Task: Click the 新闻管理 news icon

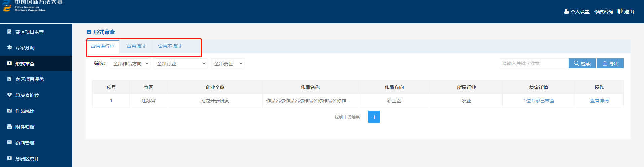Action: click(9, 142)
